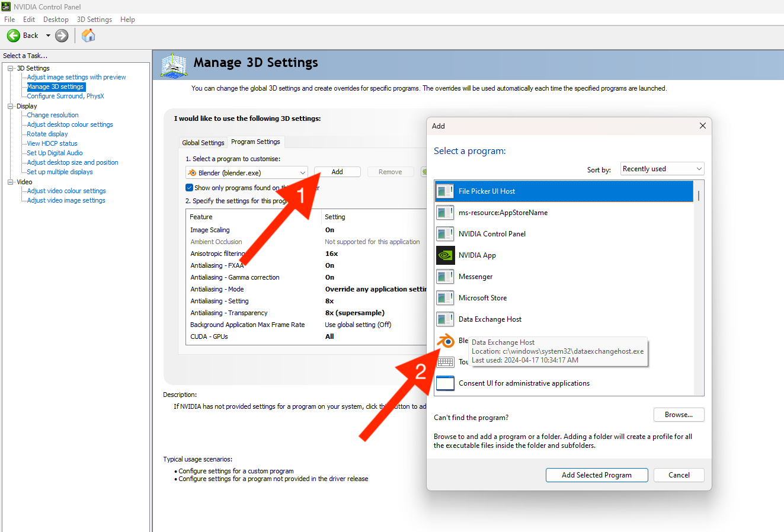The image size is (784, 532).
Task: Open the 'View HDCP status' link
Action: (52, 143)
